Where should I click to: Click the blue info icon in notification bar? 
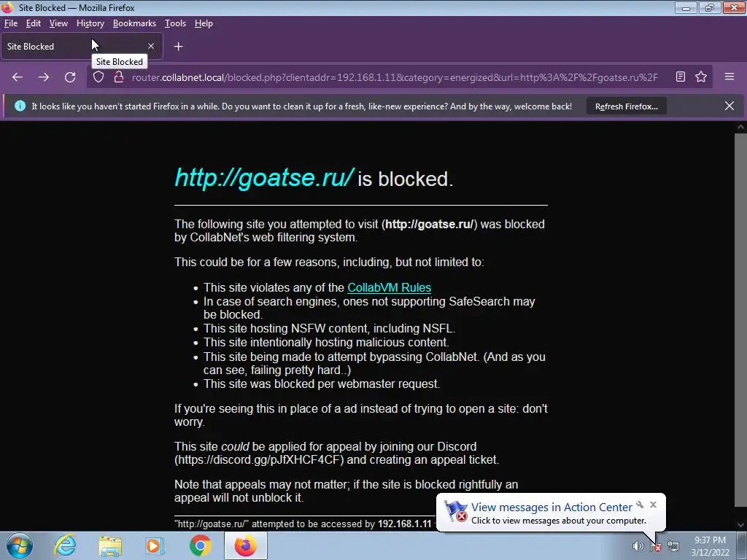point(20,106)
